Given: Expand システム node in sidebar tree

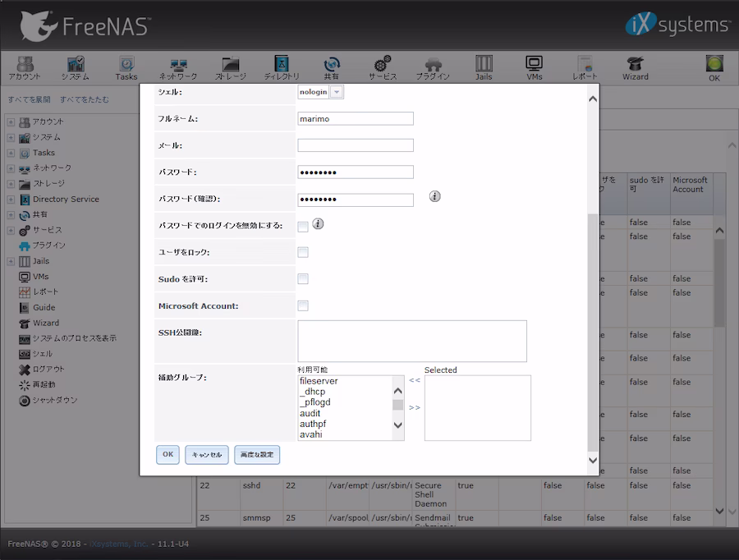Looking at the screenshot, I should point(11,137).
